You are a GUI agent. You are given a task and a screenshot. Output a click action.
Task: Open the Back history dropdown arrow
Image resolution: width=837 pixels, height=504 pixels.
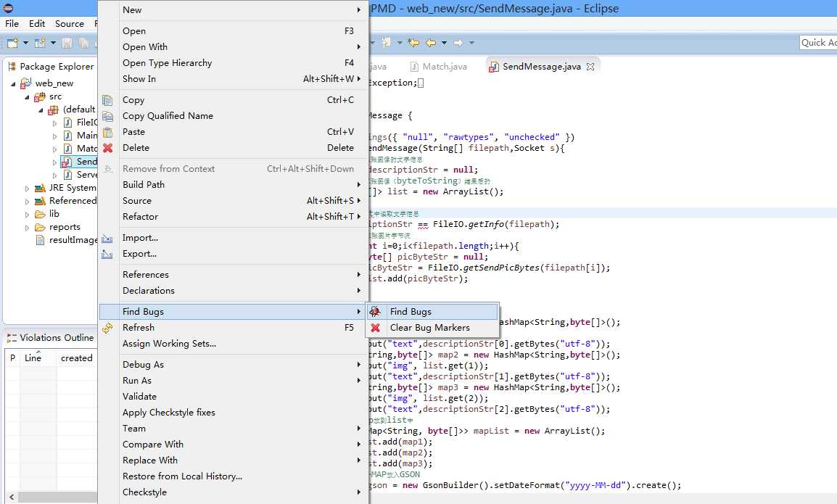(x=444, y=43)
